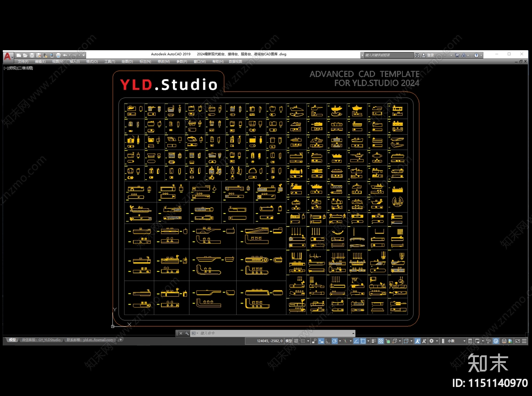The height and width of the screenshot is (396, 532).
Task: Click the Plot printer icon in quick access toolbar
Action: pos(58,55)
